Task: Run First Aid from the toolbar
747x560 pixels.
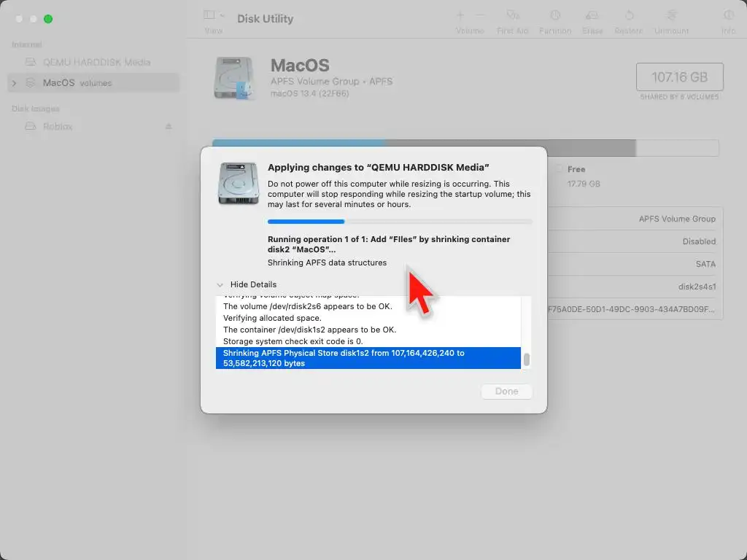Action: [513, 15]
